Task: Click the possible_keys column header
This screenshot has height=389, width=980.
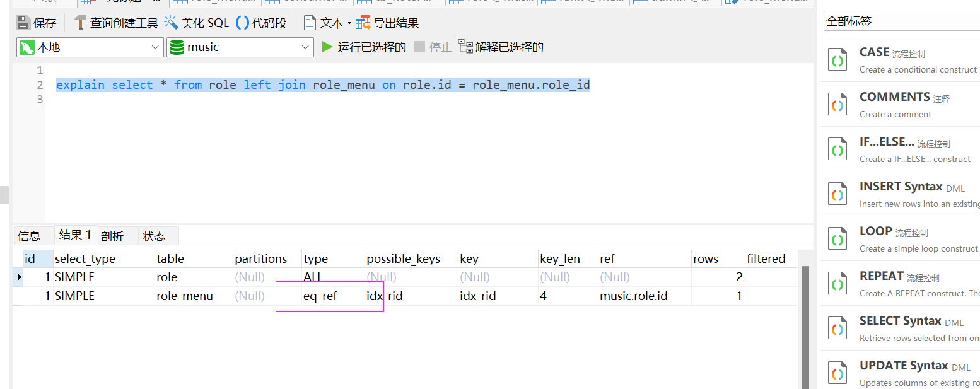Action: point(411,258)
